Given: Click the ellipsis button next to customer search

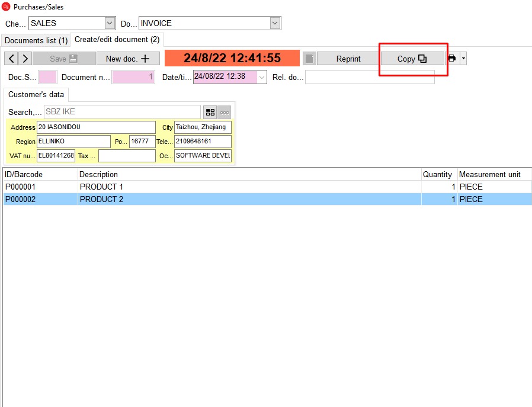Looking at the screenshot, I should point(224,112).
